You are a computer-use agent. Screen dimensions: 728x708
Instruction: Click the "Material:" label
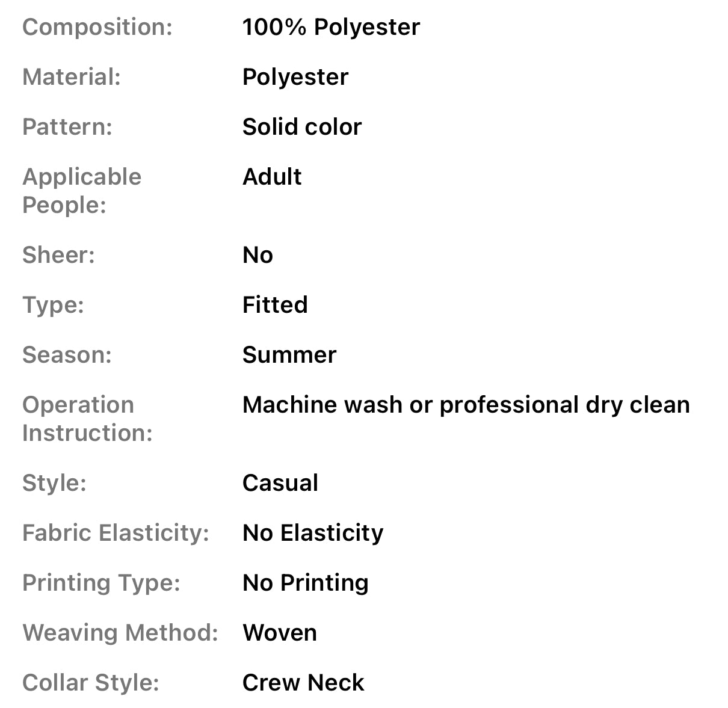(x=72, y=77)
